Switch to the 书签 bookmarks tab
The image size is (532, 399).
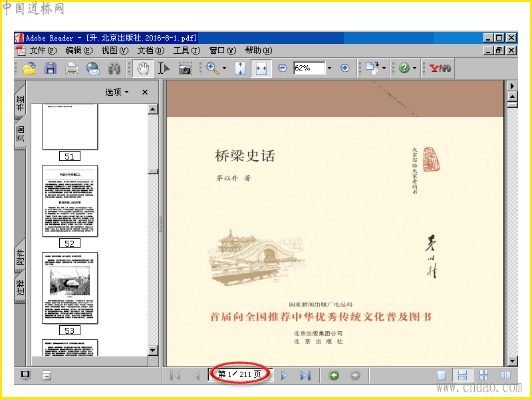(x=21, y=103)
